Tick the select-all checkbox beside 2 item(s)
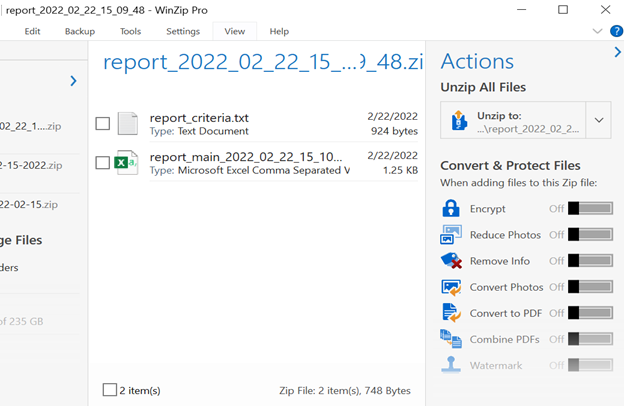This screenshot has height=406, width=624. pos(110,390)
